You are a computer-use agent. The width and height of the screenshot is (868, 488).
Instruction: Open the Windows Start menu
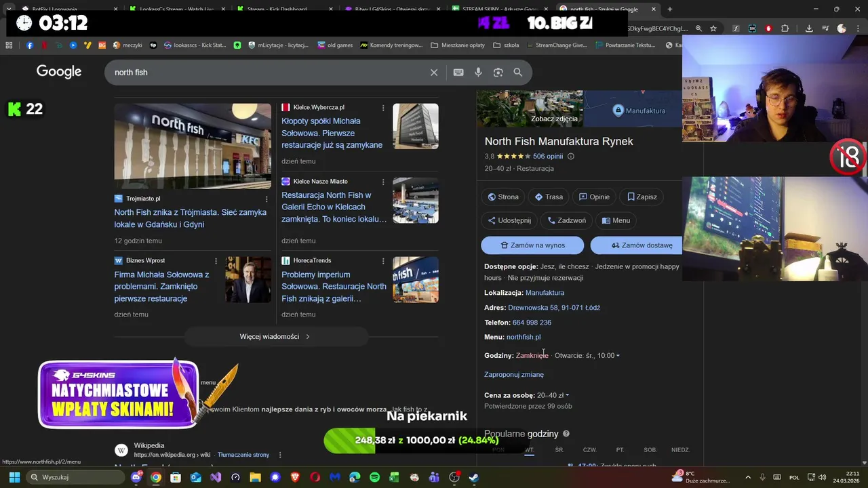click(14, 477)
